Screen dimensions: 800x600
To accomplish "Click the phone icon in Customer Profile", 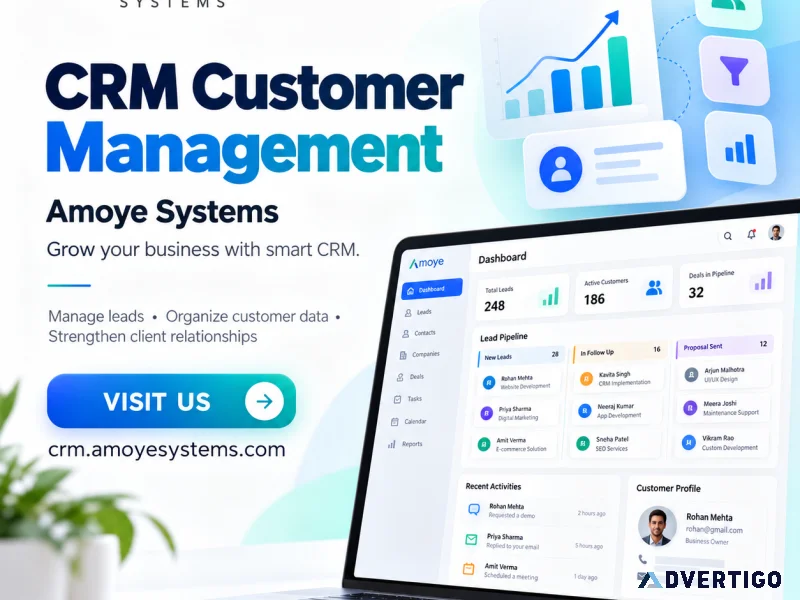I will 642,560.
